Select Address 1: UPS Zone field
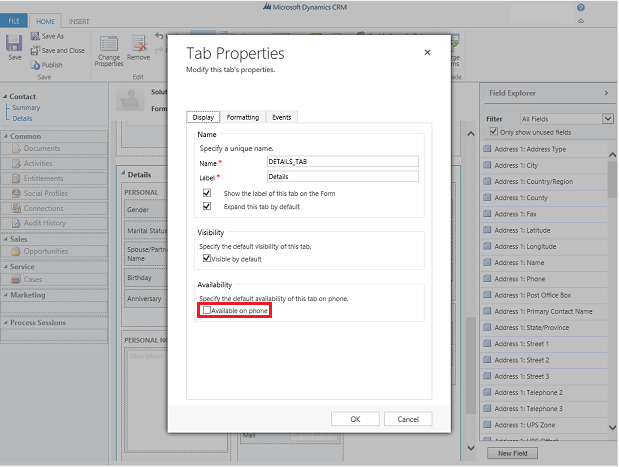 [x=544, y=425]
